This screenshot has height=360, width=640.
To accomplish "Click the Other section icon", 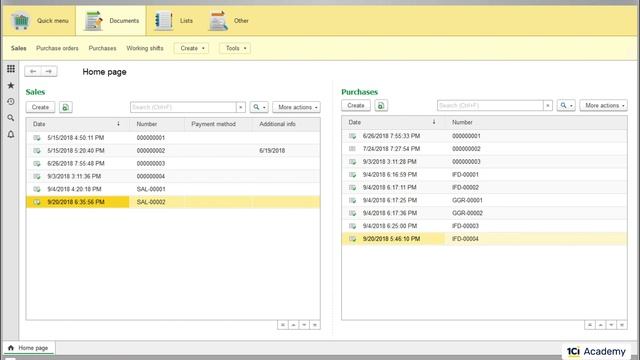I will pos(218,21).
